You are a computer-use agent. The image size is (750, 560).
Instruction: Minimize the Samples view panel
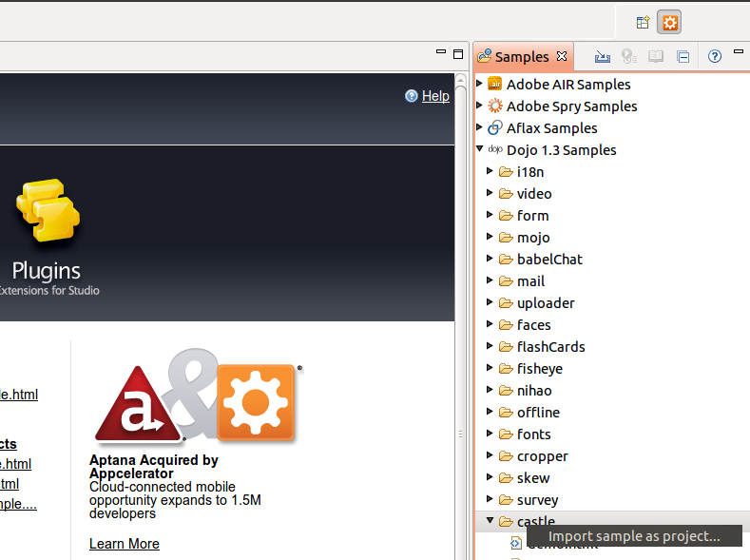[739, 51]
